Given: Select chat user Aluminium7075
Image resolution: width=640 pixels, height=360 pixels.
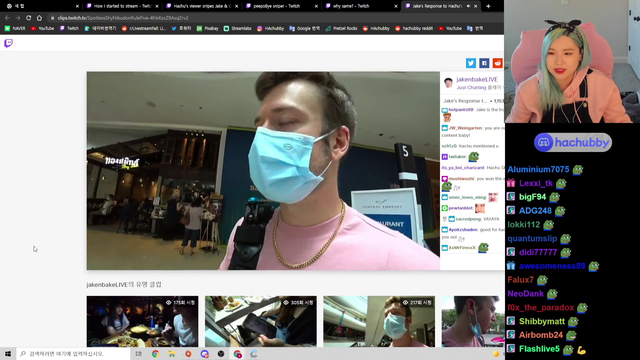Looking at the screenshot, I should 538,169.
